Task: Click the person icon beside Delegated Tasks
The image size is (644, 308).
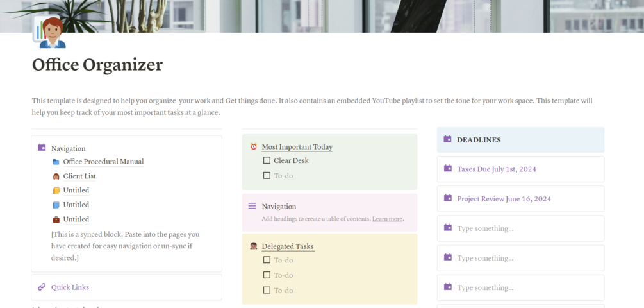Action: tap(253, 246)
